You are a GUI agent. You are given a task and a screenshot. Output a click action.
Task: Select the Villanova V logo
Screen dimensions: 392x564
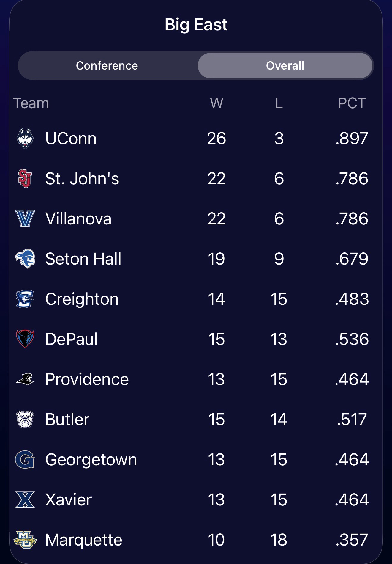25,219
